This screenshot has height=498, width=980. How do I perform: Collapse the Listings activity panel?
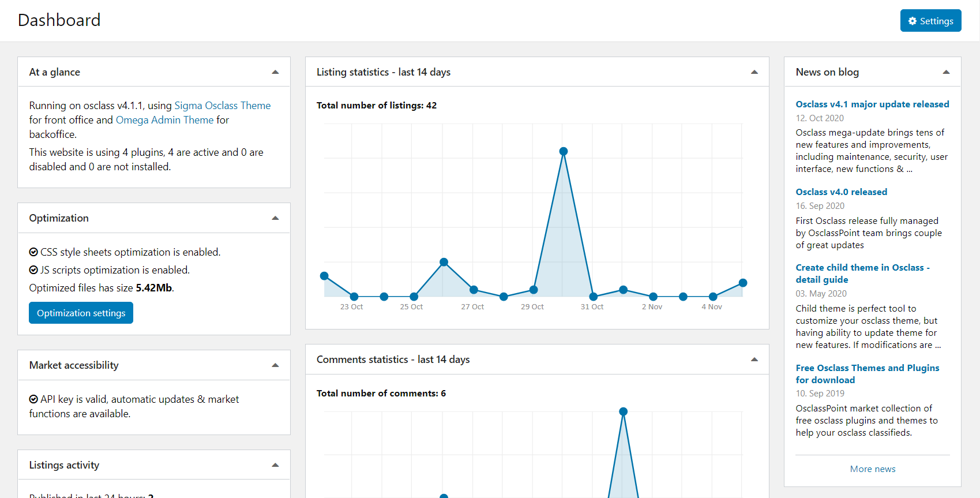click(x=275, y=465)
